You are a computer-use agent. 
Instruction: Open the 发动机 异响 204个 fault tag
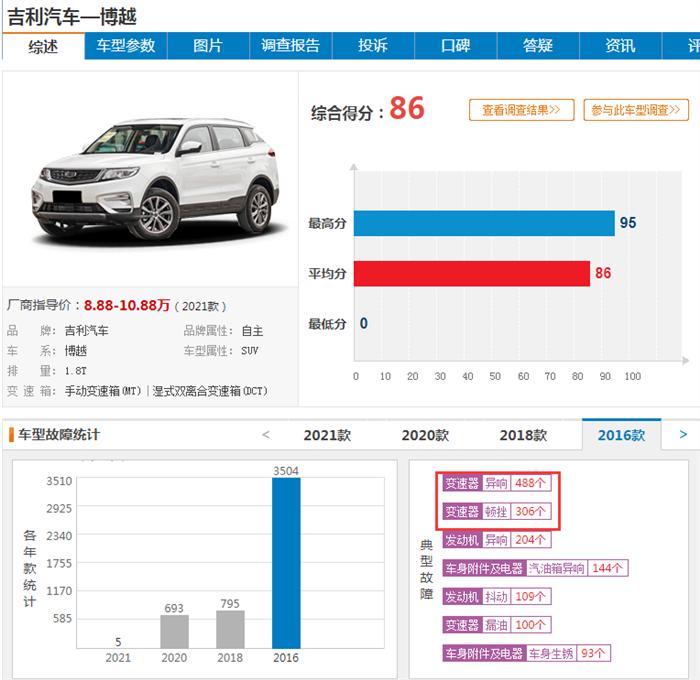coord(497,540)
